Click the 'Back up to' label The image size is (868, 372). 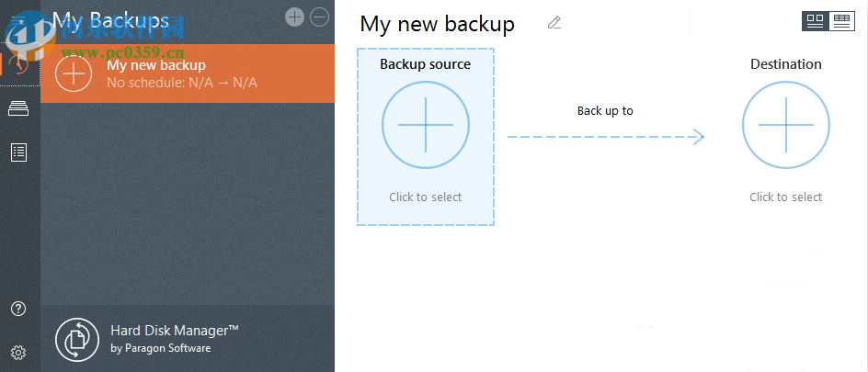pos(605,111)
